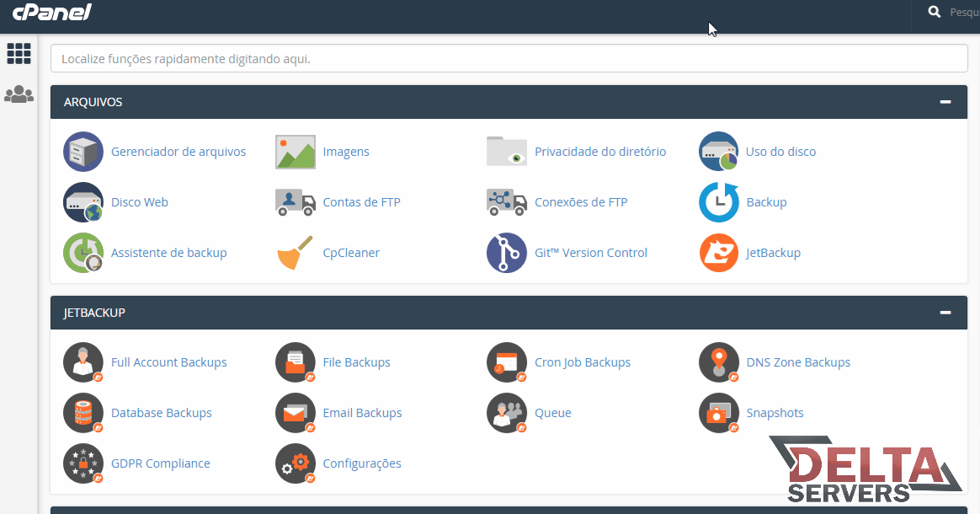This screenshot has width=980, height=514.
Task: Click the GDPR Compliance icon
Action: pyautogui.click(x=83, y=463)
